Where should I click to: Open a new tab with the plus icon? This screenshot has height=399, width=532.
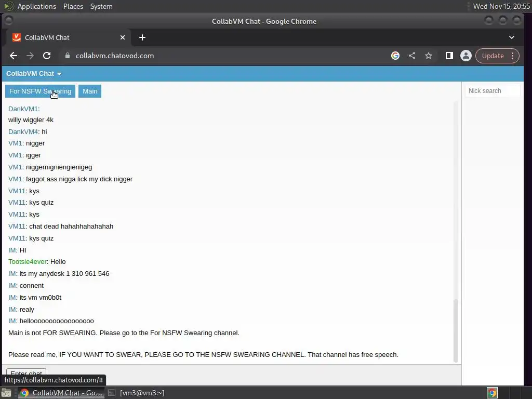142,37
